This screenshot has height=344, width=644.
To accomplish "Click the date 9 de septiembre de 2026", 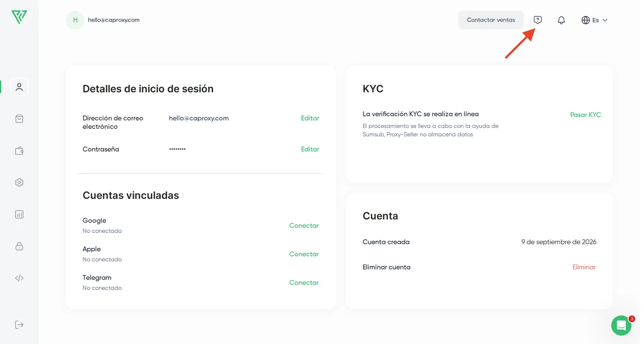I will click(559, 242).
